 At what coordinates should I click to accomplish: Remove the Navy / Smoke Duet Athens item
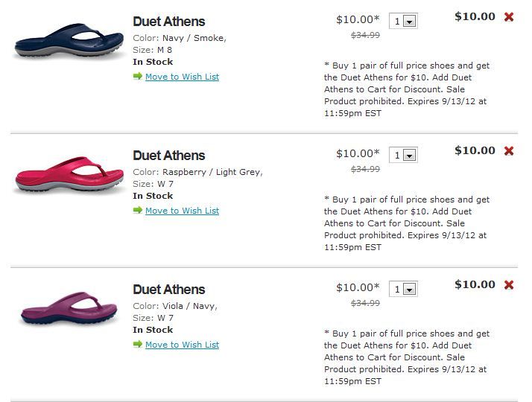(x=509, y=17)
